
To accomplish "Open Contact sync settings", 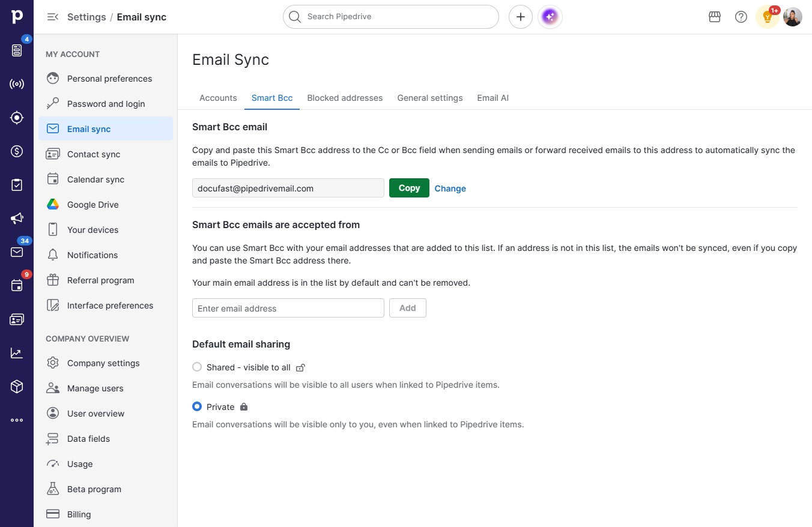I will 106,154.
